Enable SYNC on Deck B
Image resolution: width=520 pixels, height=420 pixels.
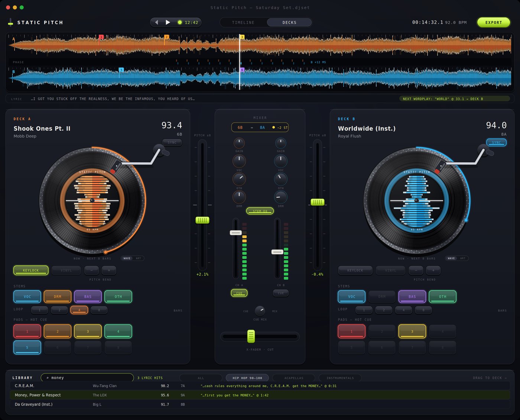tap(496, 142)
